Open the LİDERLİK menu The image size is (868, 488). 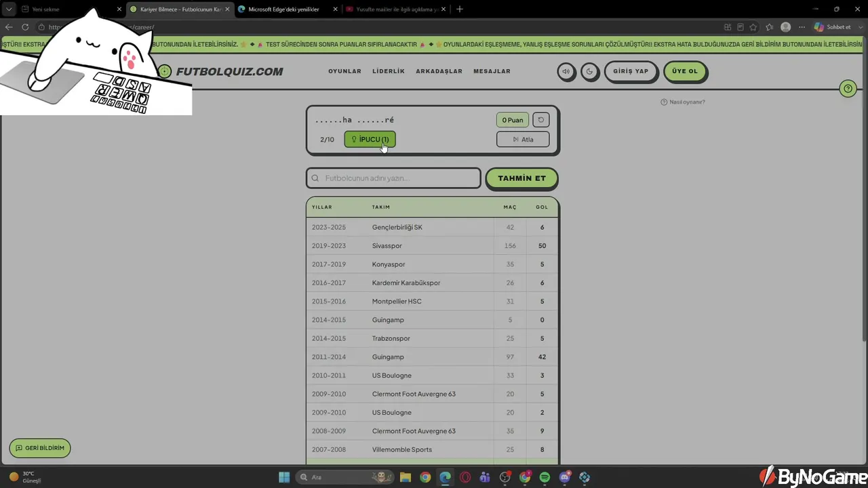(x=389, y=71)
